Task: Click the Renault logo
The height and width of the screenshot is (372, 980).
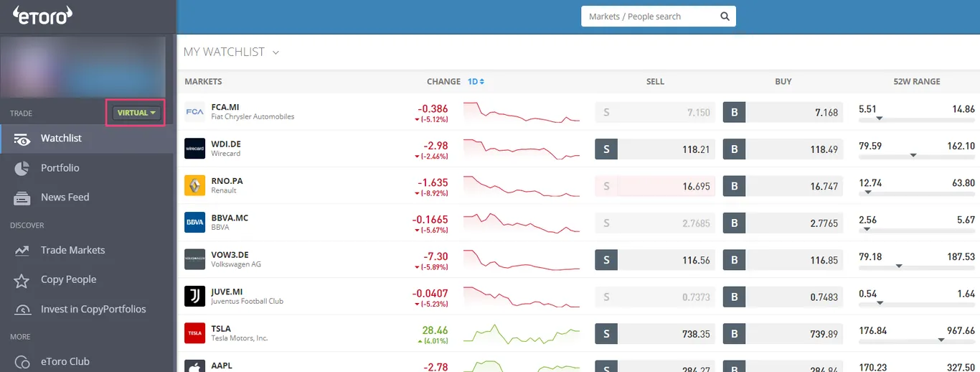Action: point(194,185)
